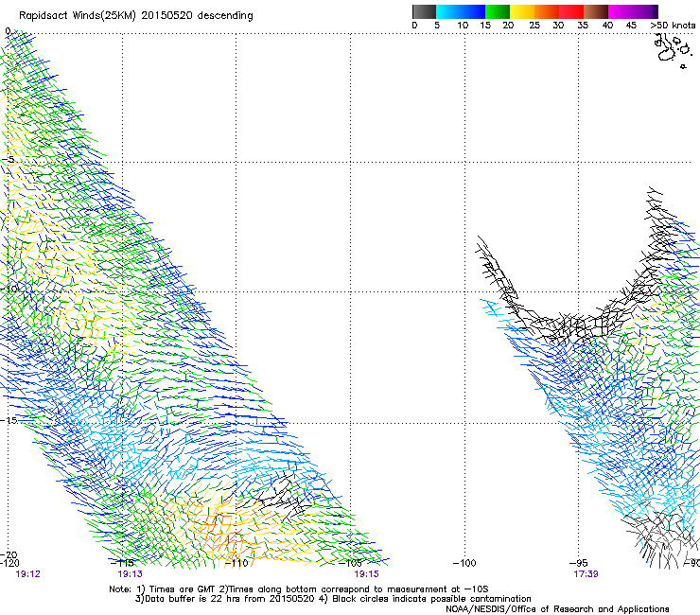Click the gray 0-5 knots color swatch
Screen dimensions: 700x615
point(424,11)
